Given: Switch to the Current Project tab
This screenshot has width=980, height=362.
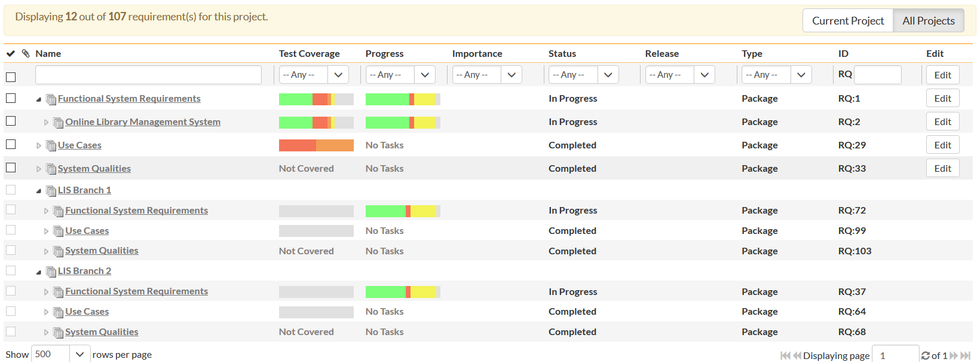Looking at the screenshot, I should click(847, 21).
